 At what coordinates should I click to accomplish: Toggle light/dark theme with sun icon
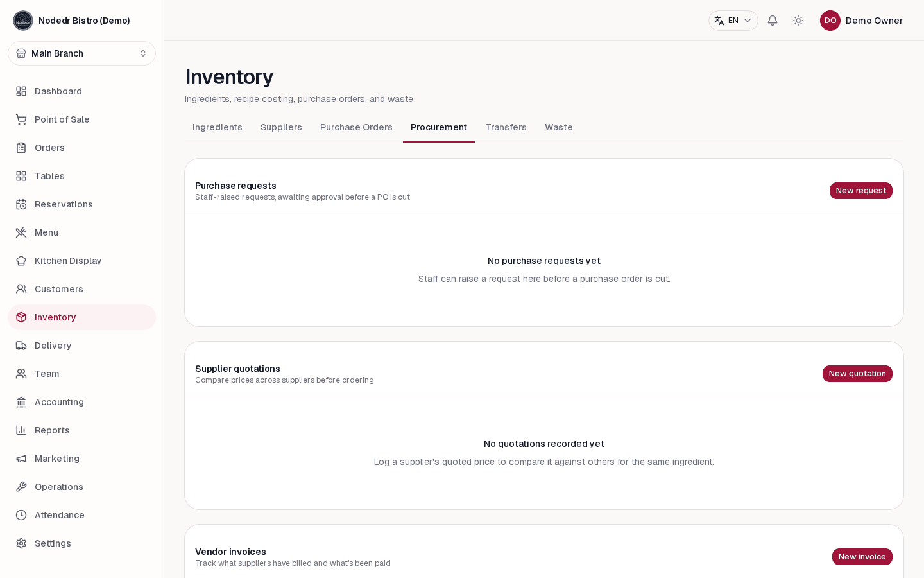[798, 21]
